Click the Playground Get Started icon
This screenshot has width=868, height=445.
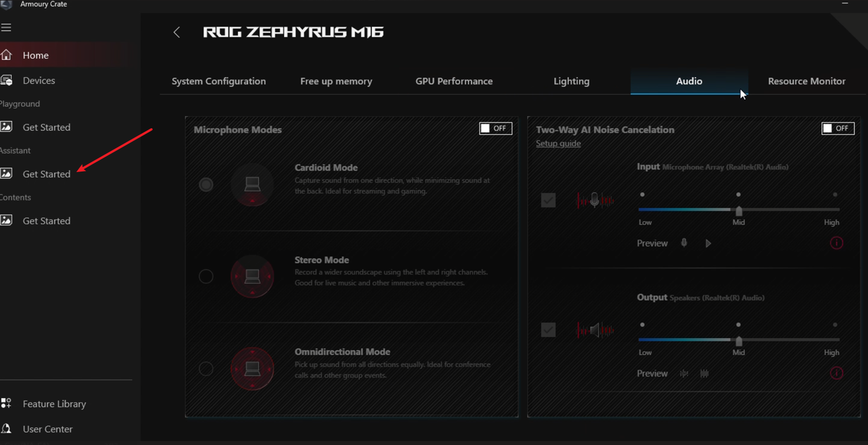tap(6, 126)
